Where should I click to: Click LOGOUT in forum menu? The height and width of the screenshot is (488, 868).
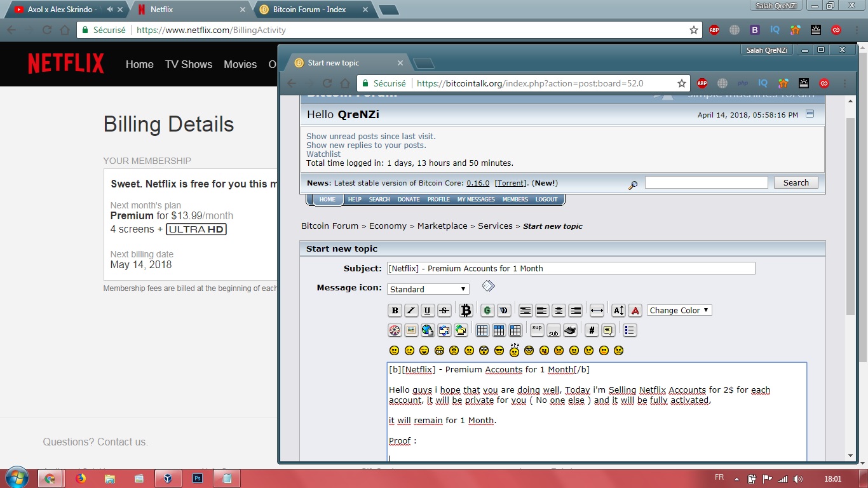click(546, 200)
